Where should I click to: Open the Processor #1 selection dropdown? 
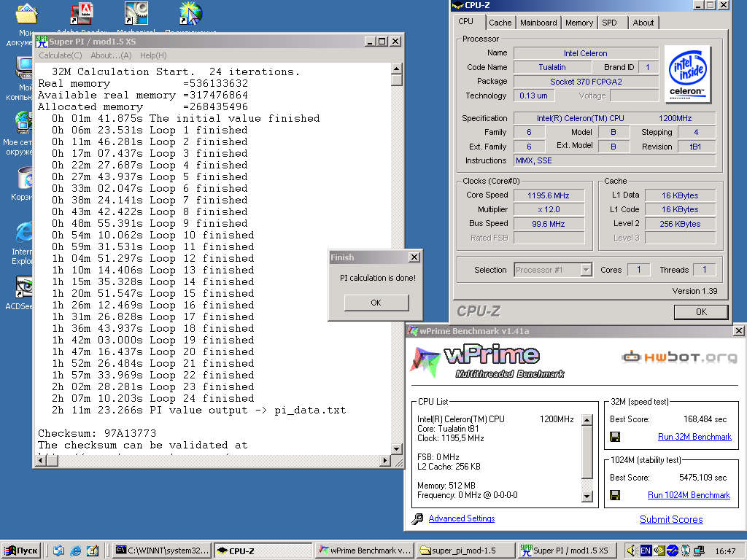pyautogui.click(x=553, y=270)
